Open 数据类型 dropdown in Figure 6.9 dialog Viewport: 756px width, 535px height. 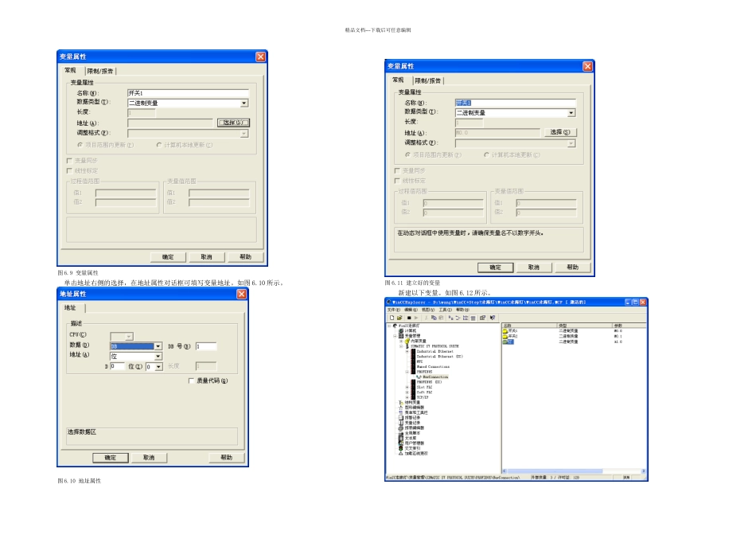click(244, 103)
